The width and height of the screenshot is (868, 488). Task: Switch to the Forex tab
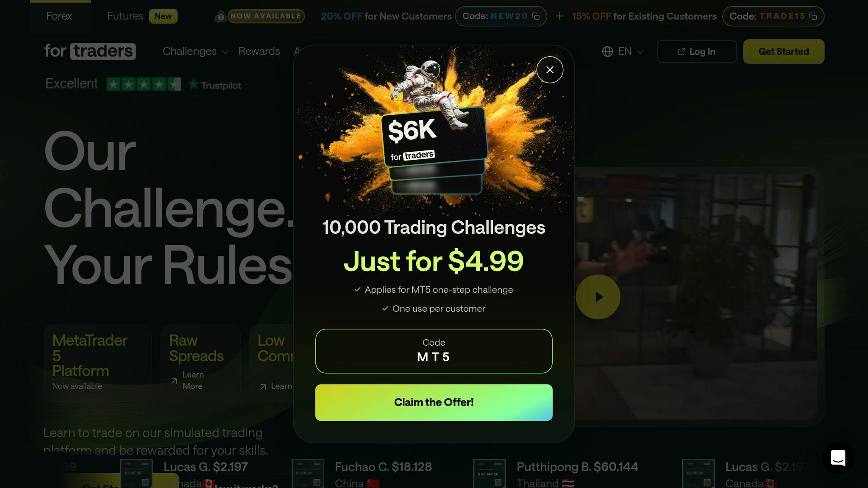[x=59, y=16]
